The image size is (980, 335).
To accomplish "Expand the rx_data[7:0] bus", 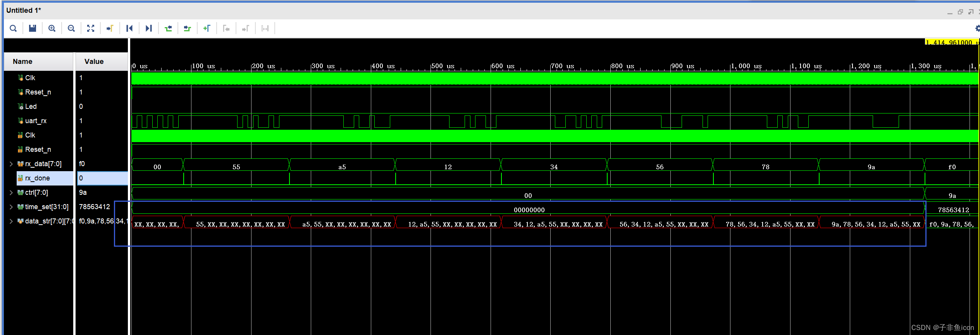I will [11, 164].
